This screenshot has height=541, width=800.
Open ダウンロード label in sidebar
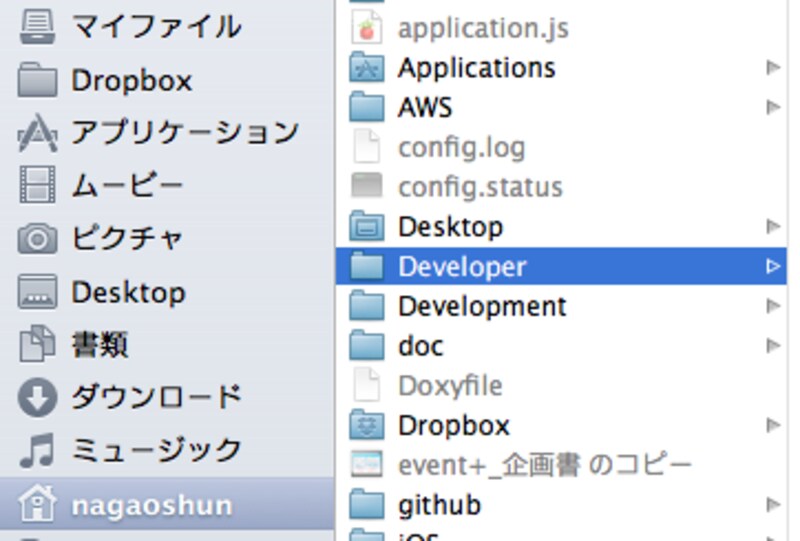[156, 397]
